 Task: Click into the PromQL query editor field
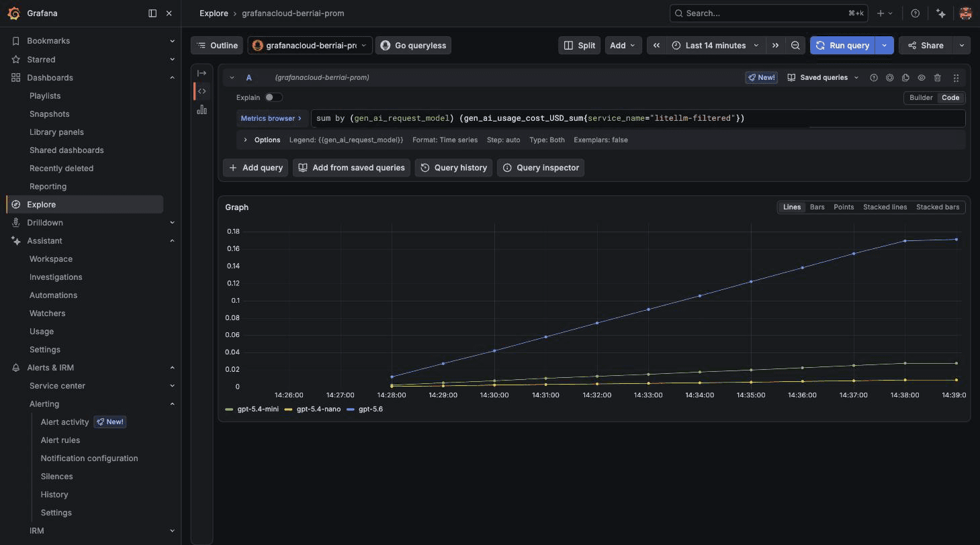(x=638, y=119)
